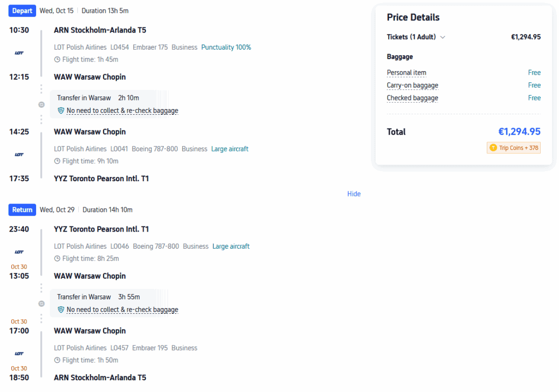Viewport: 559px width, 392px height.
Task: Click Large aircraft tag on flight LO041
Action: pos(230,149)
